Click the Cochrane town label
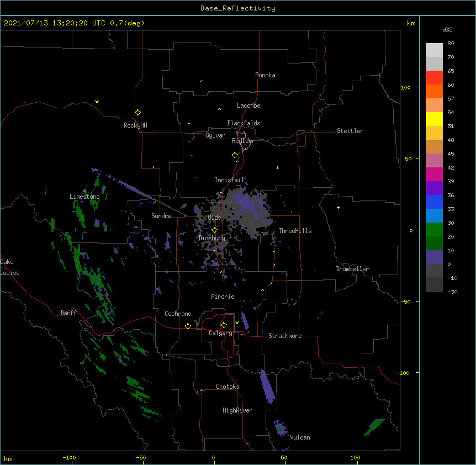The image size is (476, 465). tap(178, 314)
